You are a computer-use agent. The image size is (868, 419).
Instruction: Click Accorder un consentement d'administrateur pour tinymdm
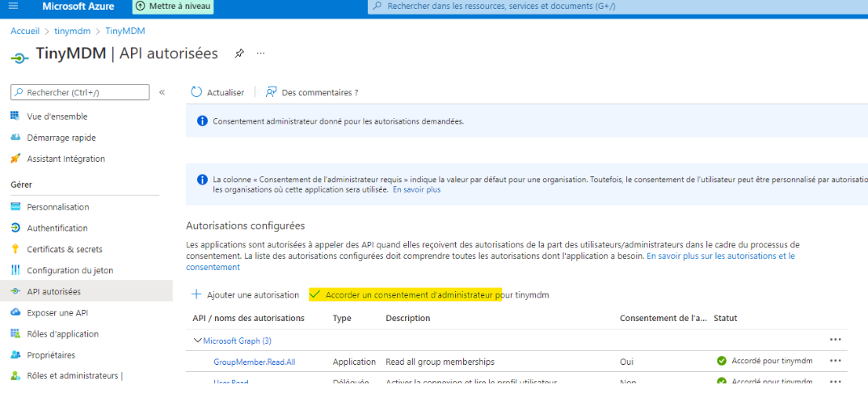coord(429,295)
